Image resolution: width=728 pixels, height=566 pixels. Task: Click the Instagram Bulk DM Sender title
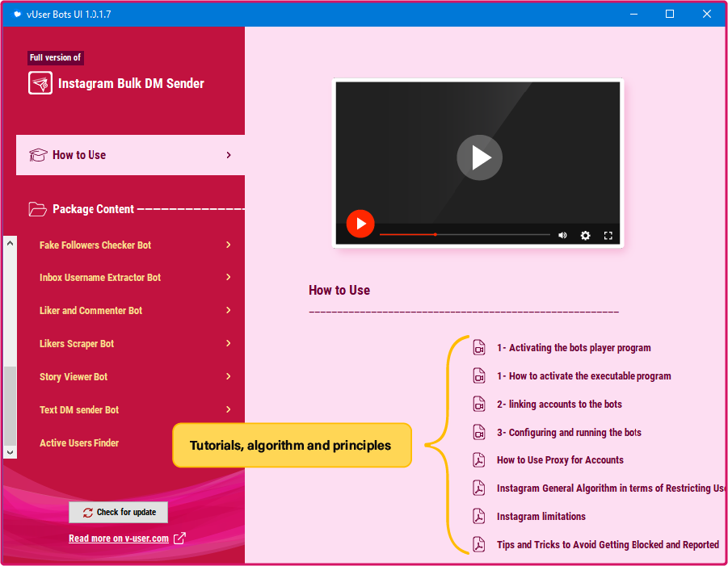point(131,83)
